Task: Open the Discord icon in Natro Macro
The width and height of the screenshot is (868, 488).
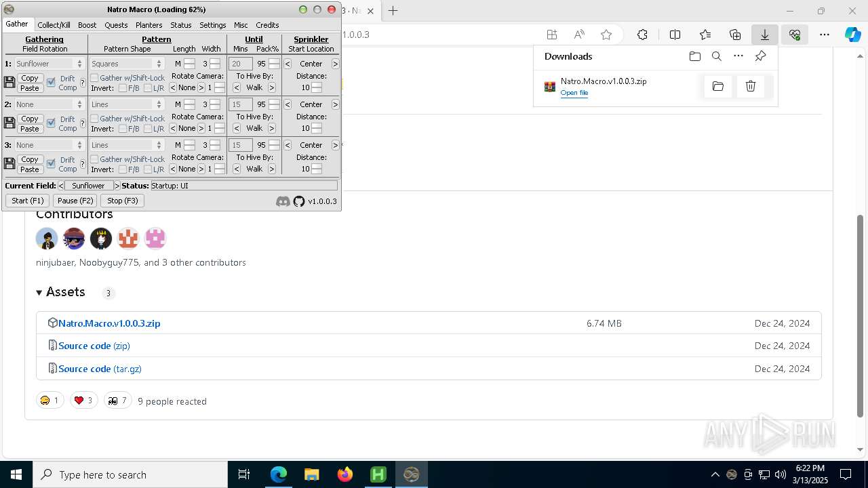Action: (283, 201)
